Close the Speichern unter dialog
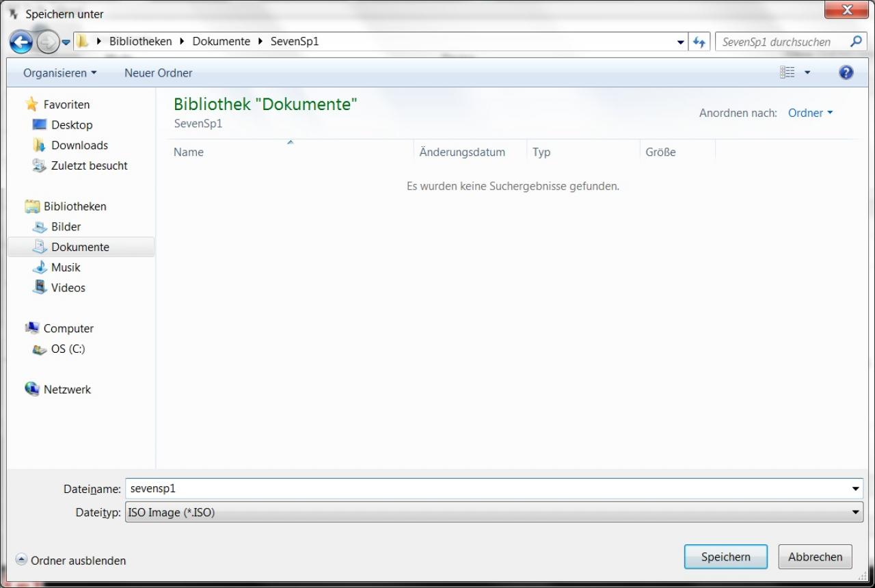Screen dimensions: 875x588 click(848, 10)
